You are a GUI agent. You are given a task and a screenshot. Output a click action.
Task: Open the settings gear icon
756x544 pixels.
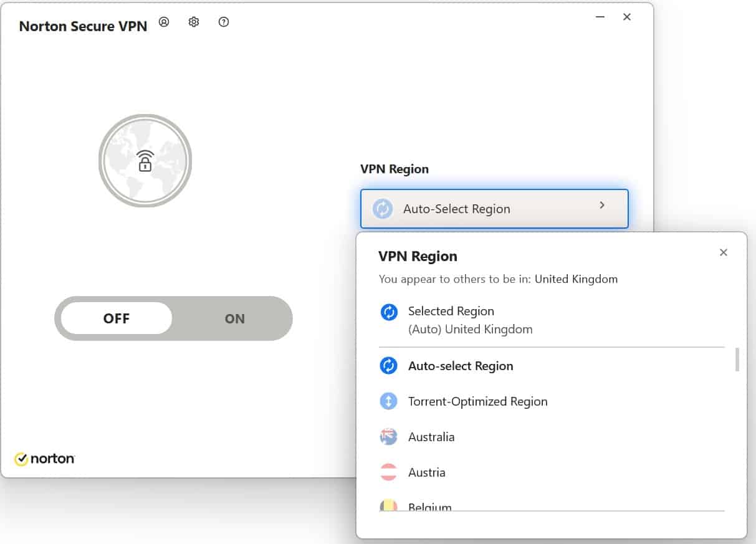[194, 22]
